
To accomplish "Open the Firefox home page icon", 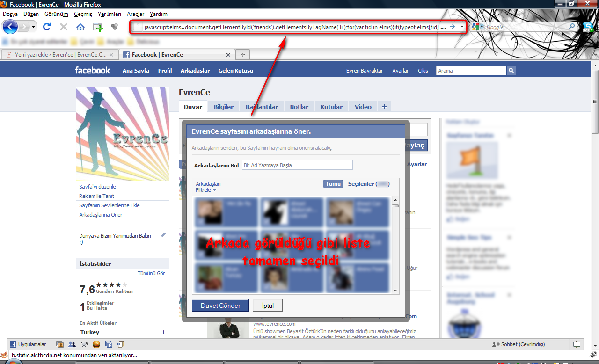I will click(80, 27).
